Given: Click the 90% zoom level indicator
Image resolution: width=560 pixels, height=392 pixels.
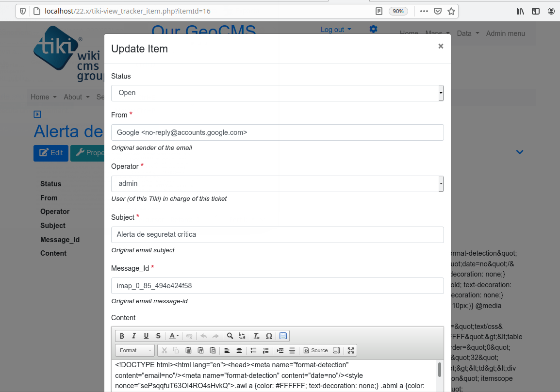Looking at the screenshot, I should click(x=398, y=11).
